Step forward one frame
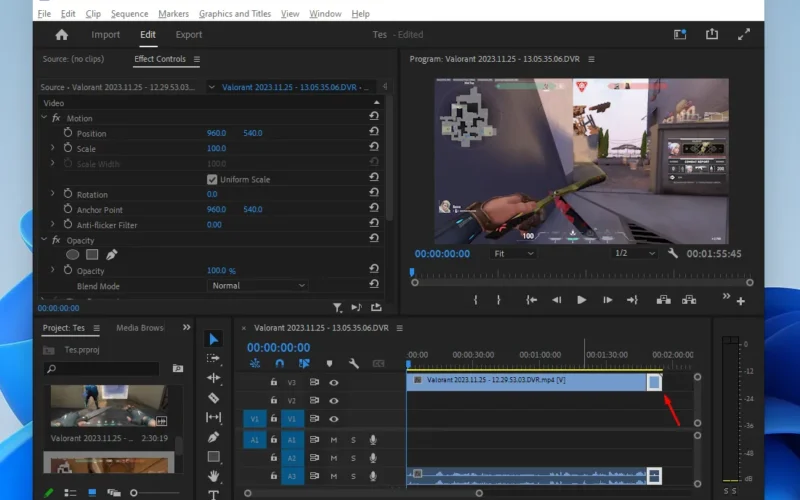800x500 pixels. [x=607, y=300]
